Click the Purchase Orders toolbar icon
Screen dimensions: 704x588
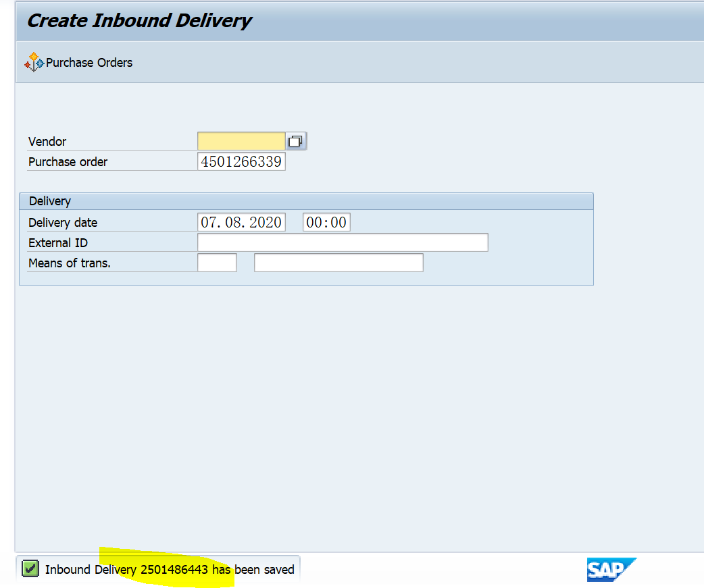(x=34, y=62)
